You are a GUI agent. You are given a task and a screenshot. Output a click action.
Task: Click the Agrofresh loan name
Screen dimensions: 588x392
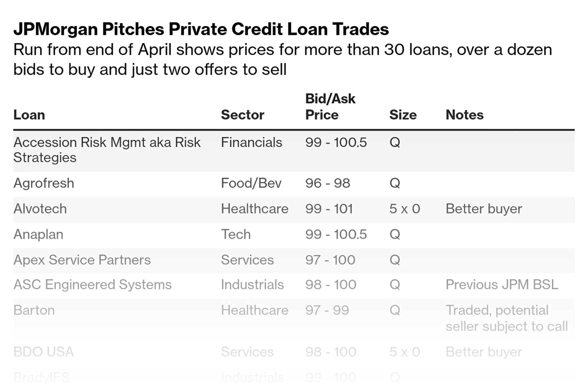[44, 183]
